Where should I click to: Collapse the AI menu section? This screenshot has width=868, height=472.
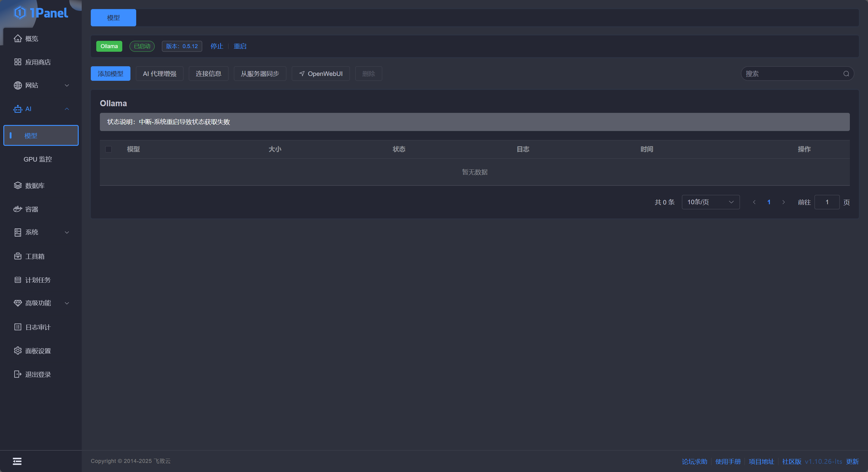point(67,109)
